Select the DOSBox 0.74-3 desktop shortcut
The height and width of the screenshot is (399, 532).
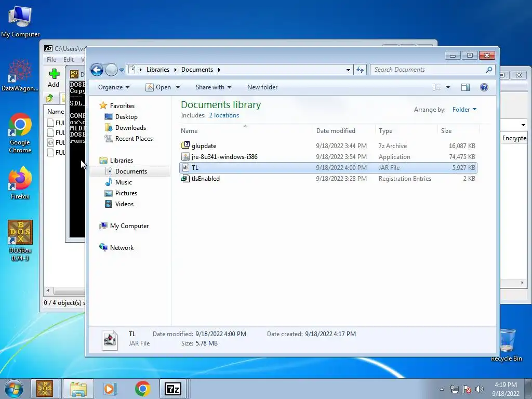pos(20,241)
